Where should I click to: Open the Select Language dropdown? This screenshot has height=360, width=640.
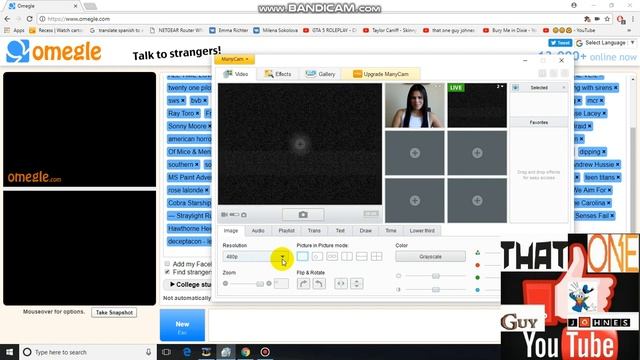[605, 42]
